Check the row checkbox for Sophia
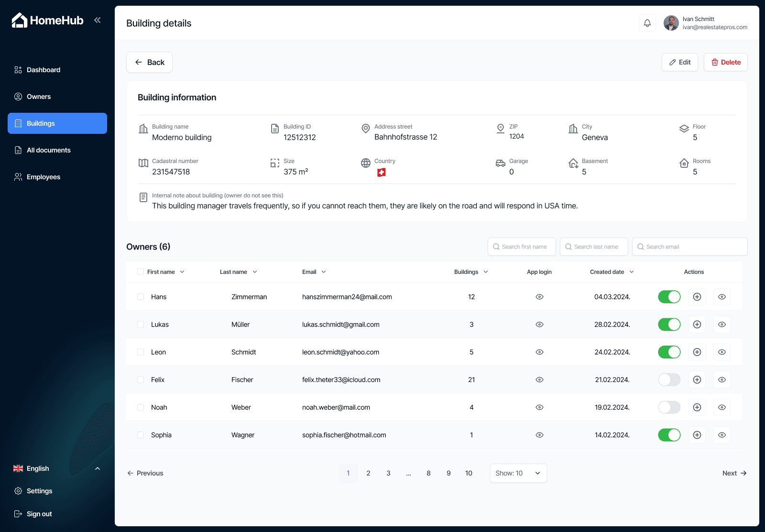The image size is (765, 532). click(x=141, y=435)
